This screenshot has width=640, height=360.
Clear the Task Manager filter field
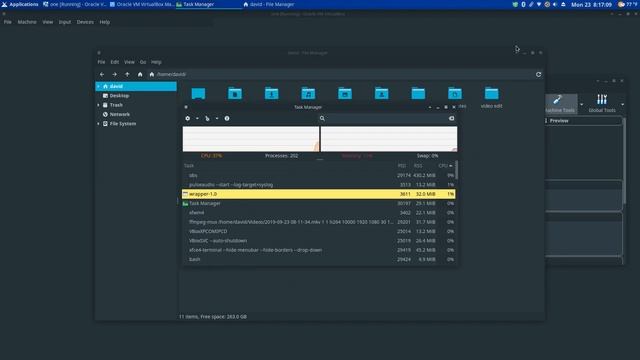tap(451, 118)
